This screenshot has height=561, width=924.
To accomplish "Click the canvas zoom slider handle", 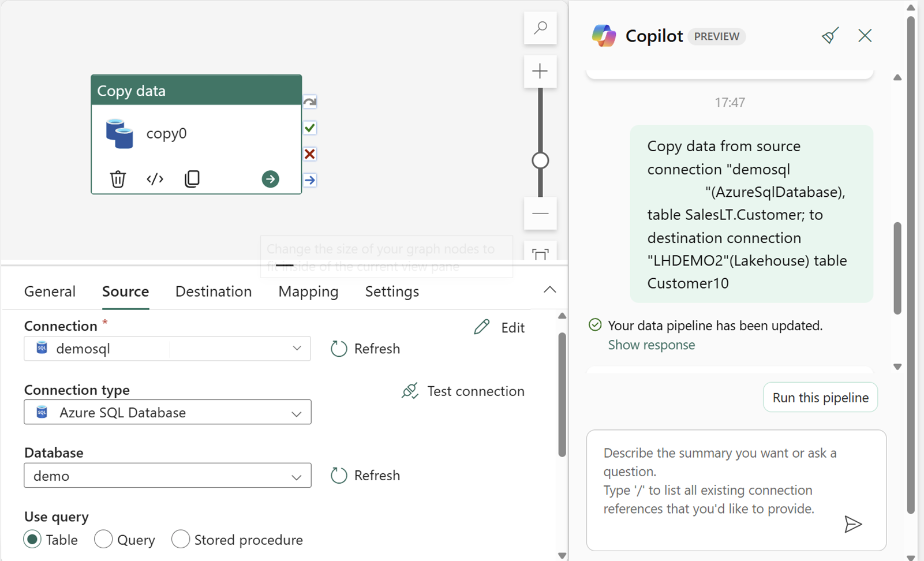I will point(540,160).
